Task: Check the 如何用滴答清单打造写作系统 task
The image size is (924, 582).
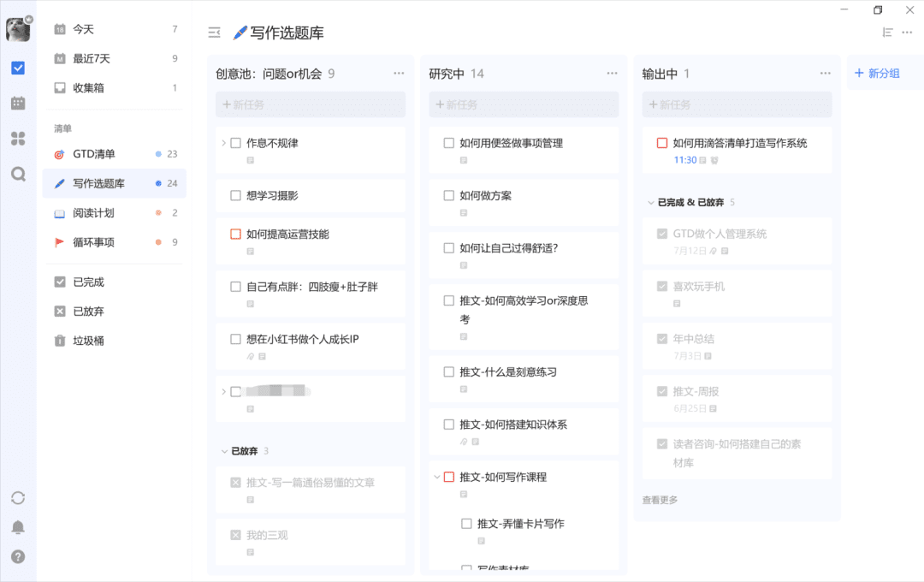Action: (662, 143)
